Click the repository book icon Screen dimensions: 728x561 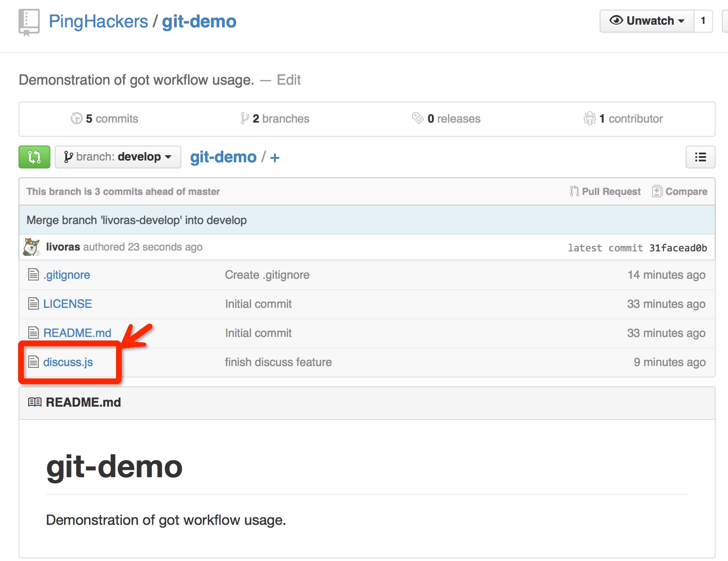click(29, 22)
